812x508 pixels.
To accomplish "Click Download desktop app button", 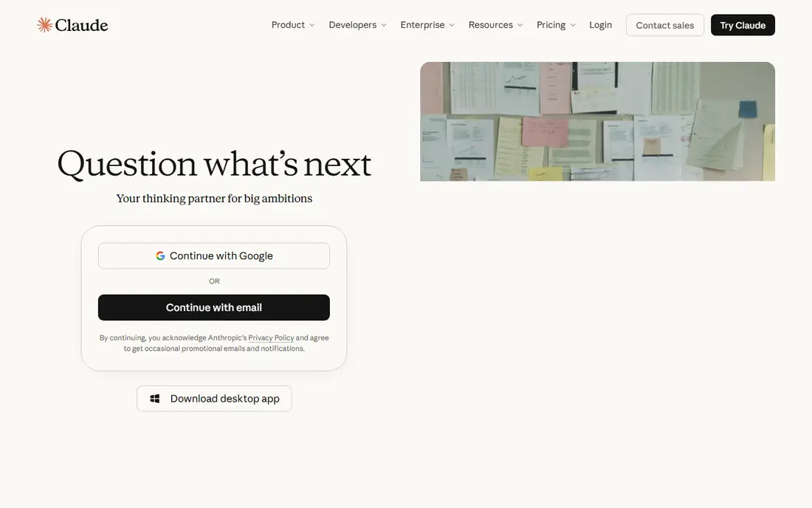I will point(214,398).
